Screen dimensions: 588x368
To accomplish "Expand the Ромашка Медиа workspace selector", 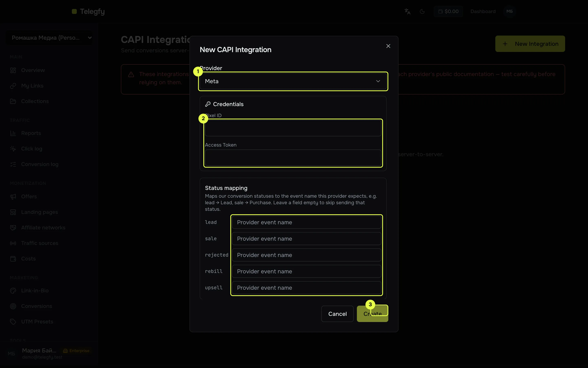I will tap(49, 38).
